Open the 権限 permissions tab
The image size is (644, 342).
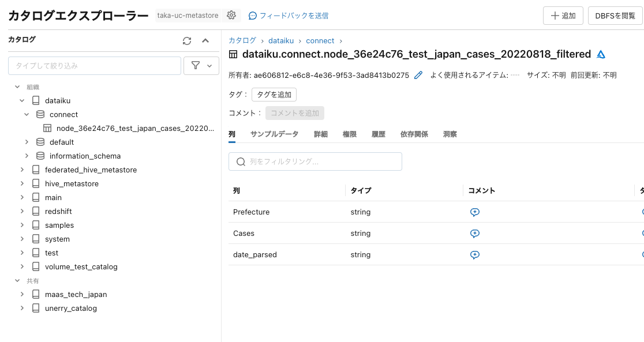click(x=349, y=134)
